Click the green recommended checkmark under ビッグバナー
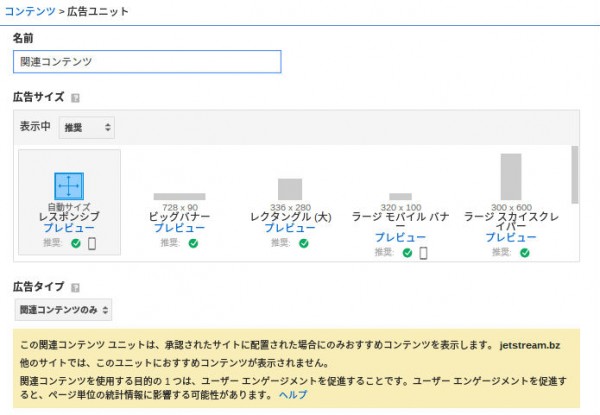600x415 pixels. click(x=193, y=243)
